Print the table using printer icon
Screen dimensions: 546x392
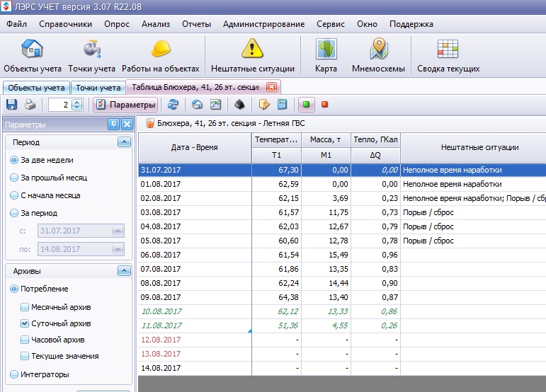[x=30, y=104]
